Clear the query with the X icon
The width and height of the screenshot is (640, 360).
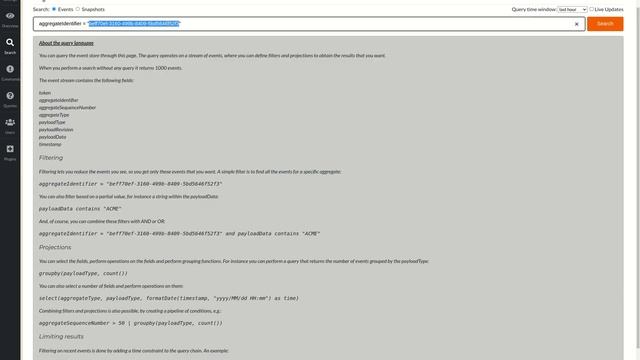click(x=576, y=24)
